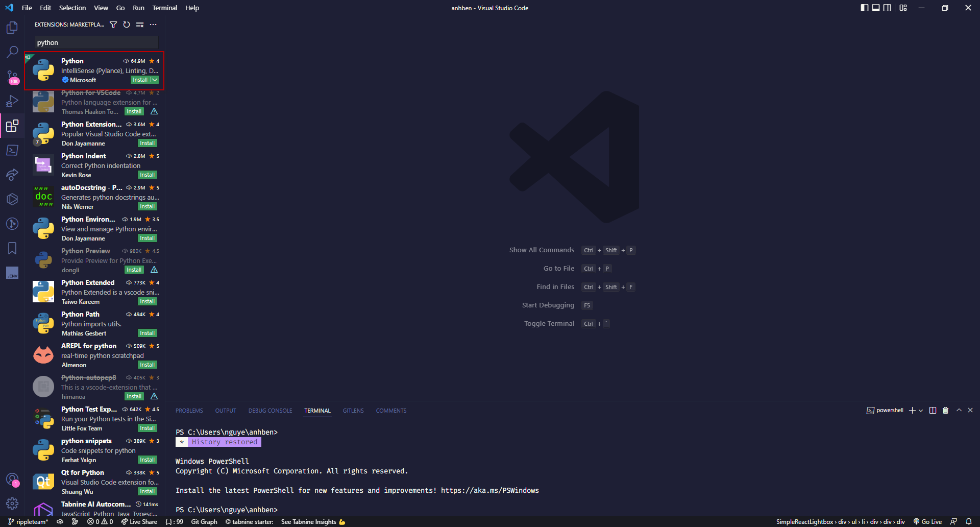Select Tabnine AI Autocomplete extension entry
The height and width of the screenshot is (527, 980).
[x=95, y=508]
